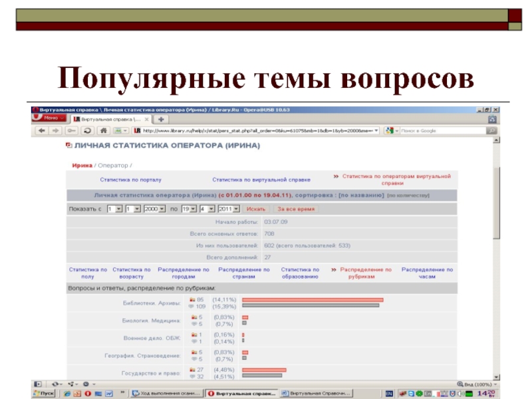Open Распределение по городам tab
This screenshot has width=532, height=399.
(184, 273)
